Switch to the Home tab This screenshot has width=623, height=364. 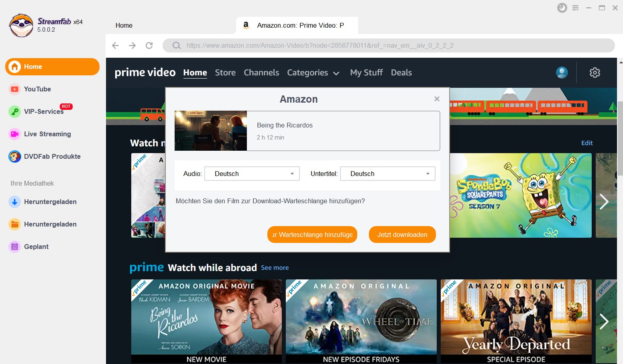click(x=124, y=25)
